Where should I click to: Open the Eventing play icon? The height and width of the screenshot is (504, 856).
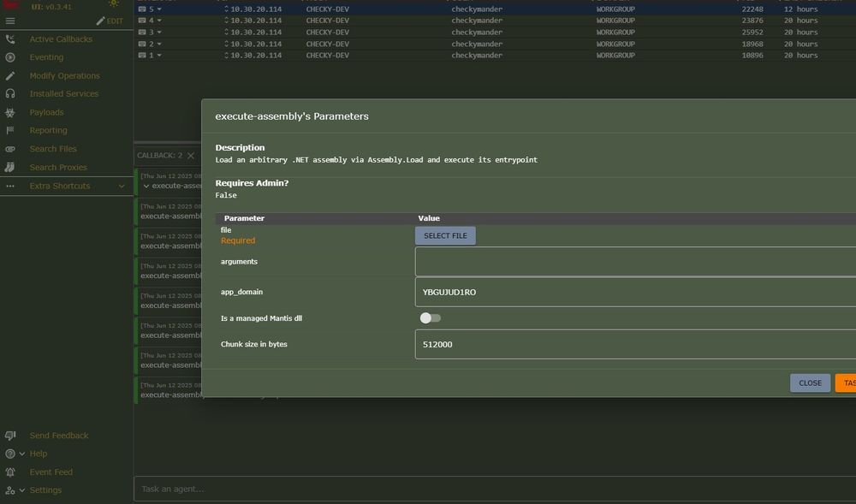[x=10, y=57]
